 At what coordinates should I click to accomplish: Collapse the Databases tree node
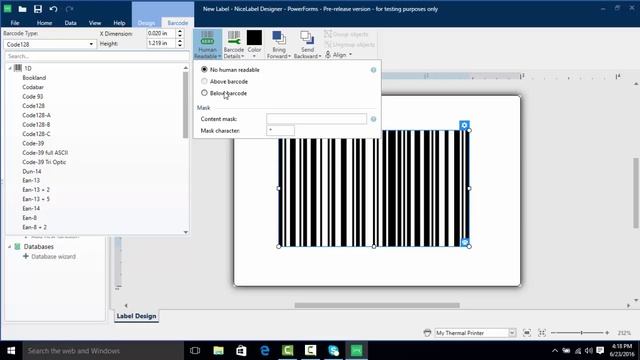[x=9, y=247]
